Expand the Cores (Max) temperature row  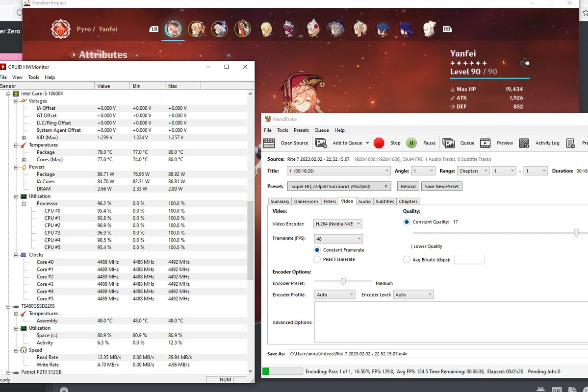click(24, 160)
